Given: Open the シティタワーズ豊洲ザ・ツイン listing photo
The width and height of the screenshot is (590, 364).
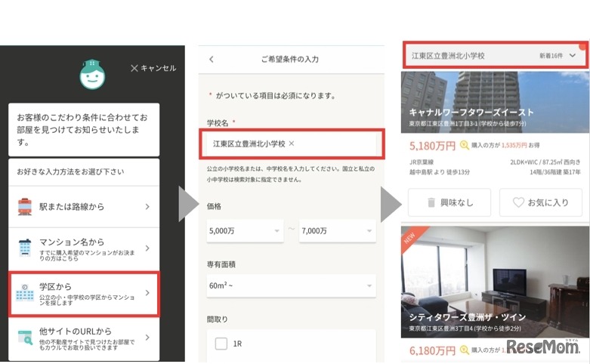Looking at the screenshot, I should point(495,281).
